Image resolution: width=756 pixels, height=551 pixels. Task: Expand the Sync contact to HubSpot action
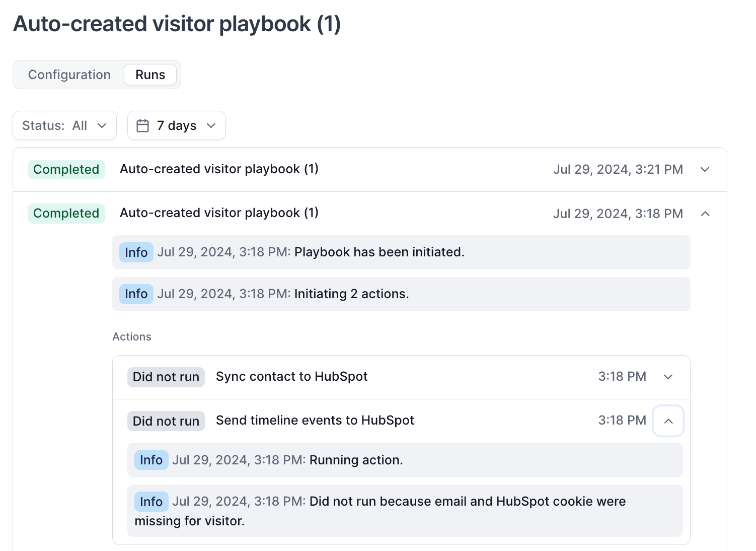tap(668, 377)
